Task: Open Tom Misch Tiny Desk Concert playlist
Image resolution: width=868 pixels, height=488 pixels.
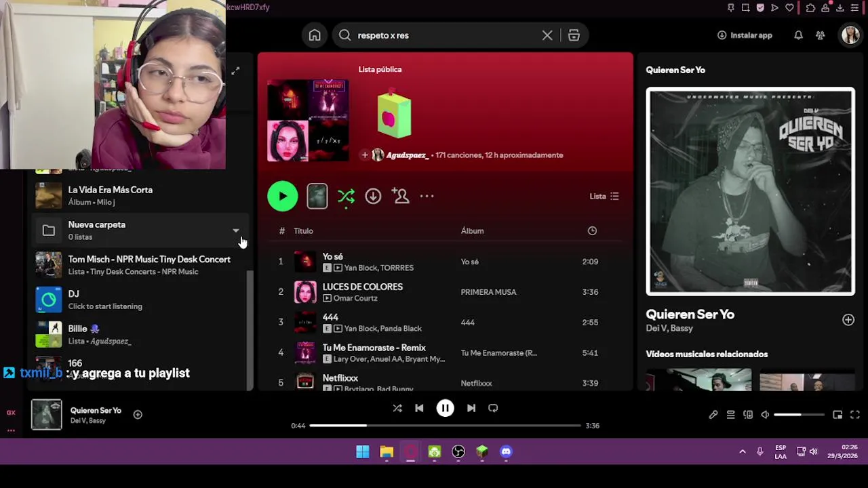Action: tap(141, 265)
